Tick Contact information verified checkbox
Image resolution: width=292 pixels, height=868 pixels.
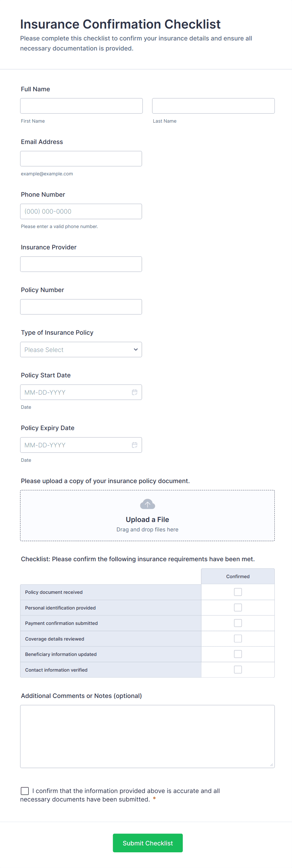click(x=238, y=669)
